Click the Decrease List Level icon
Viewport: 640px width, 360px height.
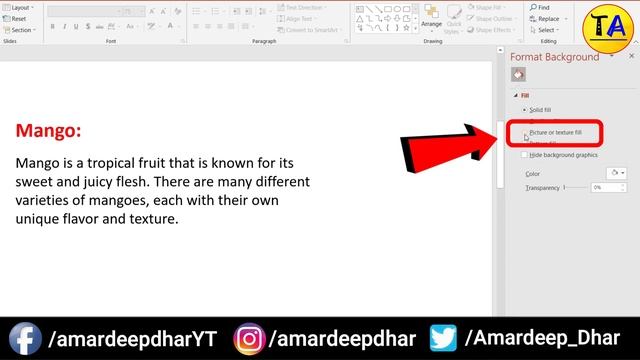pos(237,11)
